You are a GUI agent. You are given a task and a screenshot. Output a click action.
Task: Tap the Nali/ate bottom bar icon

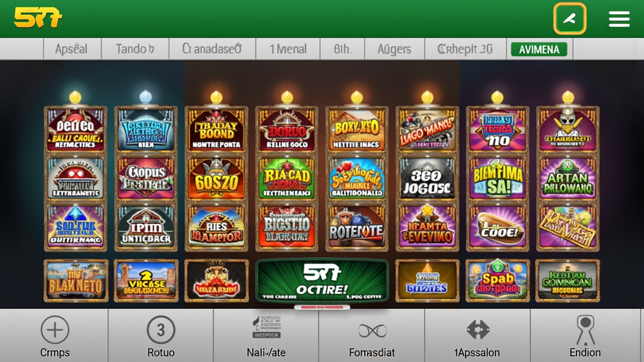[x=266, y=327]
